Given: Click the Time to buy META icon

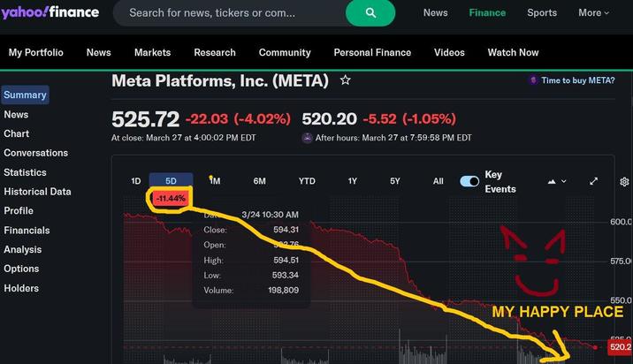Looking at the screenshot, I should click(533, 80).
